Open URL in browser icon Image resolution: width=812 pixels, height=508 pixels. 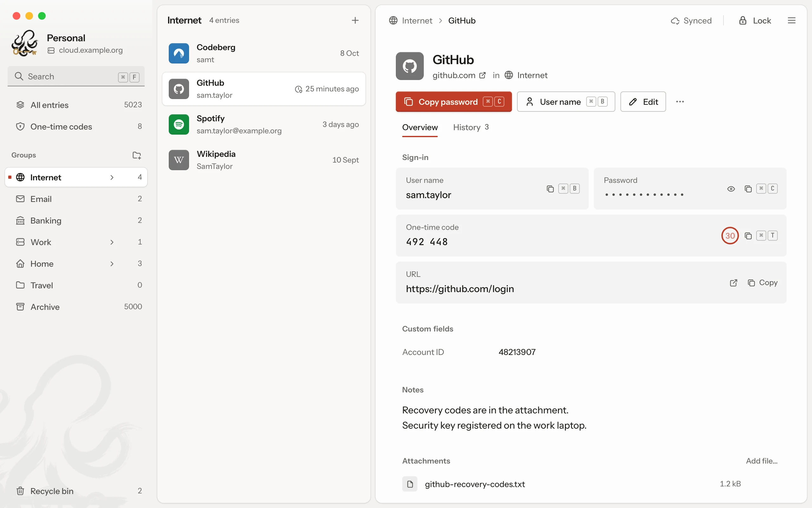pos(733,283)
